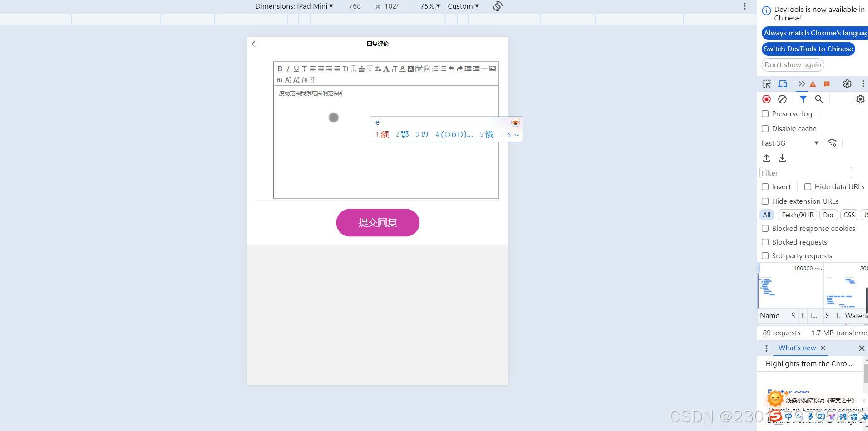Image resolution: width=868 pixels, height=431 pixels.
Task: Go to next IME candidate page
Action: coord(509,135)
